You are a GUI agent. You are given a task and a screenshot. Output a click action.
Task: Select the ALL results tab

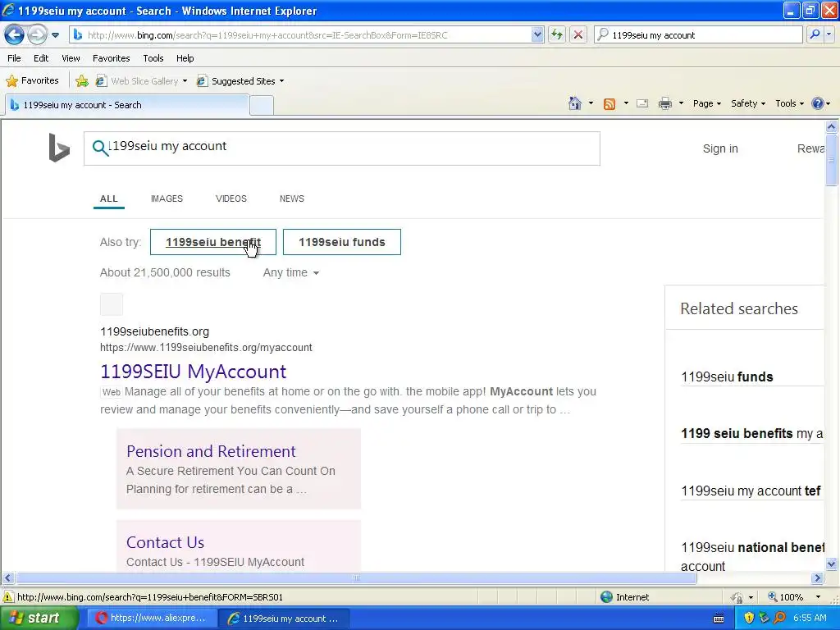(109, 199)
